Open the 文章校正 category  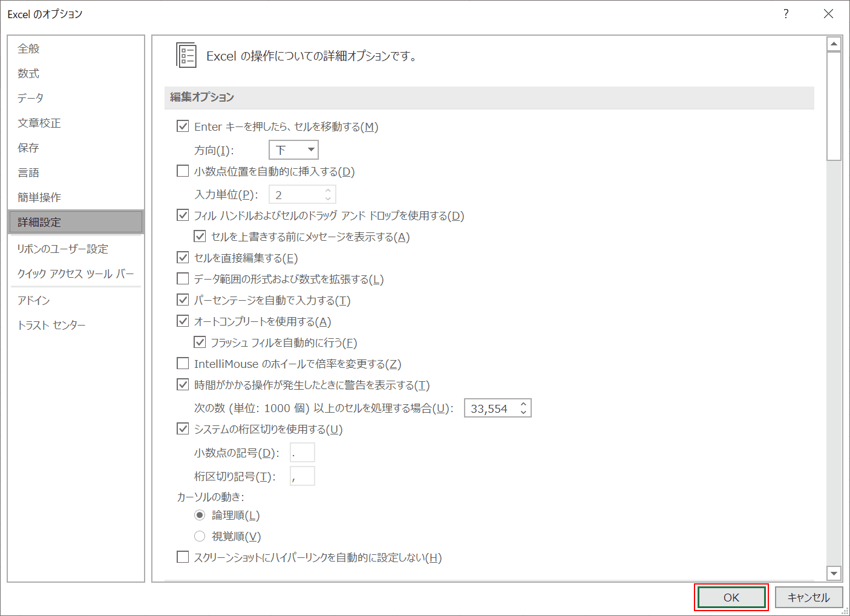point(76,123)
